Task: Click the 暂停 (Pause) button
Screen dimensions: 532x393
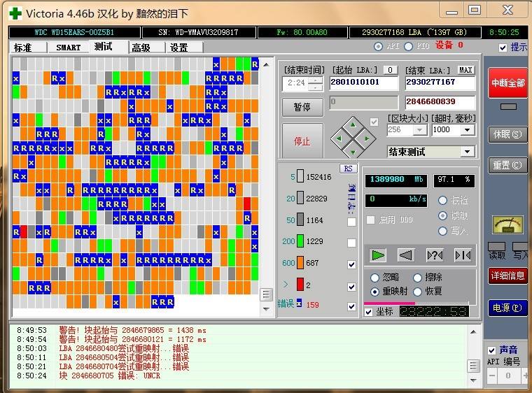Action: 302,108
